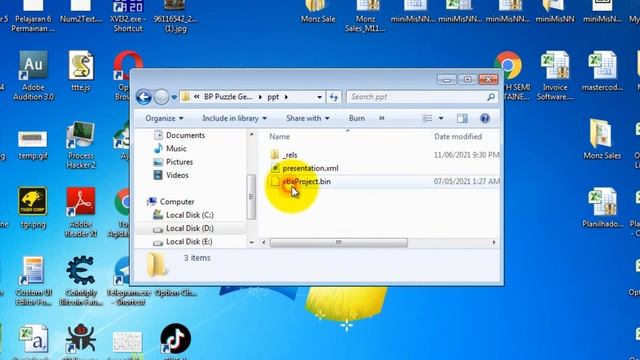Select temp.gif desktop icon
640x360 pixels.
click(x=33, y=145)
